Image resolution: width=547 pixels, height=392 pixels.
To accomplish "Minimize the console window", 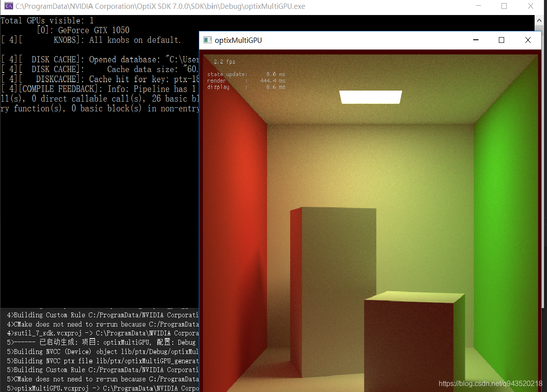I will click(479, 6).
